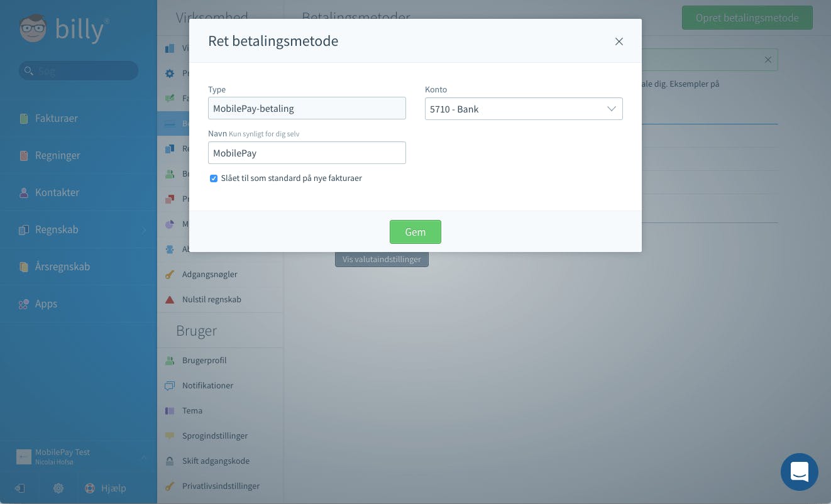This screenshot has height=504, width=831.
Task: Click the log out icon at bottom left
Action: pyautogui.click(x=20, y=488)
